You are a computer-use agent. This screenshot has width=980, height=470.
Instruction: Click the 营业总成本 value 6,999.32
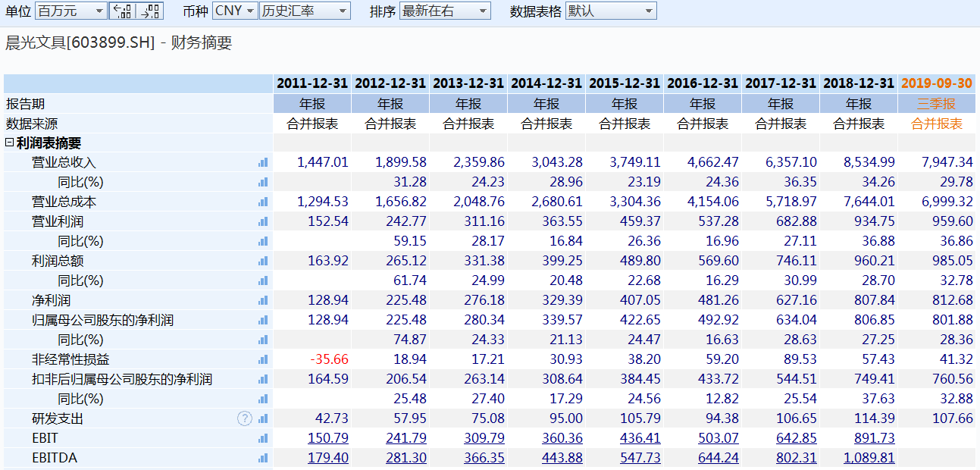947,202
